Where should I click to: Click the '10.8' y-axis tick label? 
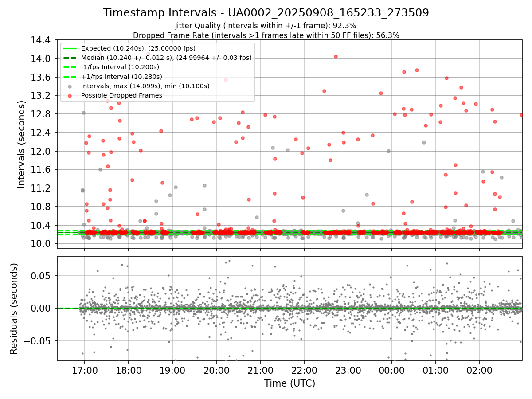coord(40,207)
